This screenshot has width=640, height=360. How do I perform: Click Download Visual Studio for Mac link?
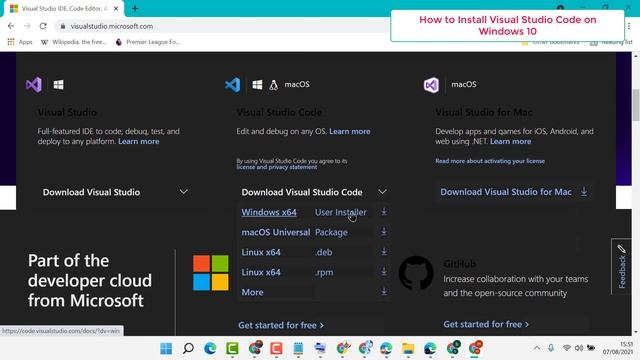506,192
